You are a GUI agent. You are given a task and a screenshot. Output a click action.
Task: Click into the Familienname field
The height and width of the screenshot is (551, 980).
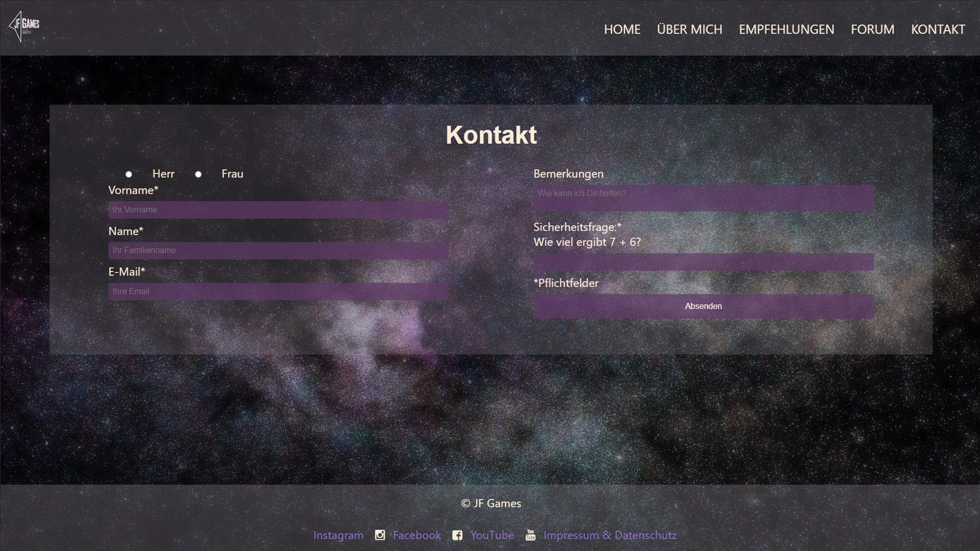pyautogui.click(x=278, y=251)
